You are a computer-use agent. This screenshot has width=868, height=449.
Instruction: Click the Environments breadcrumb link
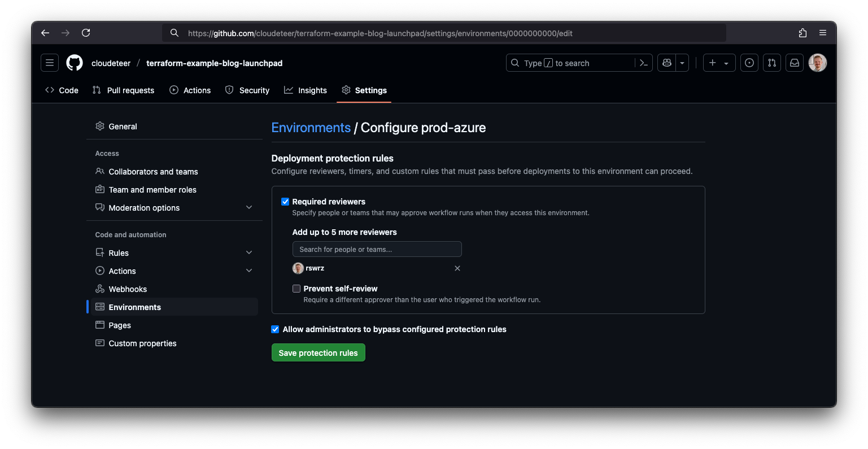point(311,128)
